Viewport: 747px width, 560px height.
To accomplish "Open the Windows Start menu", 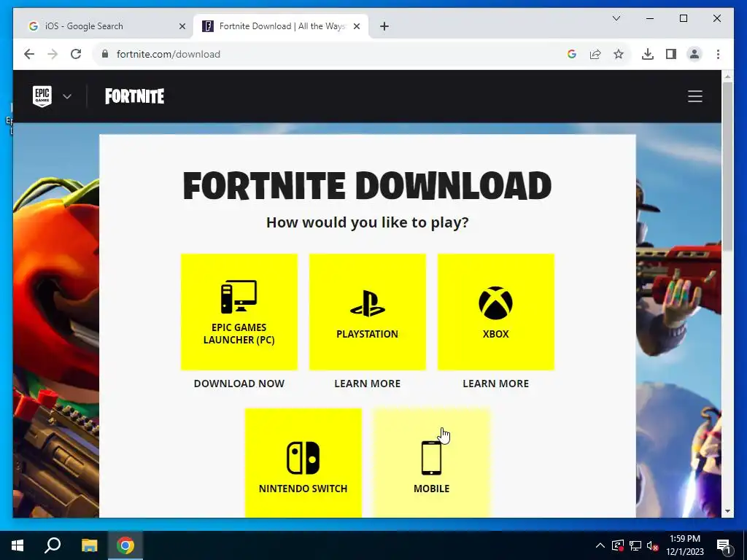I will (x=18, y=545).
